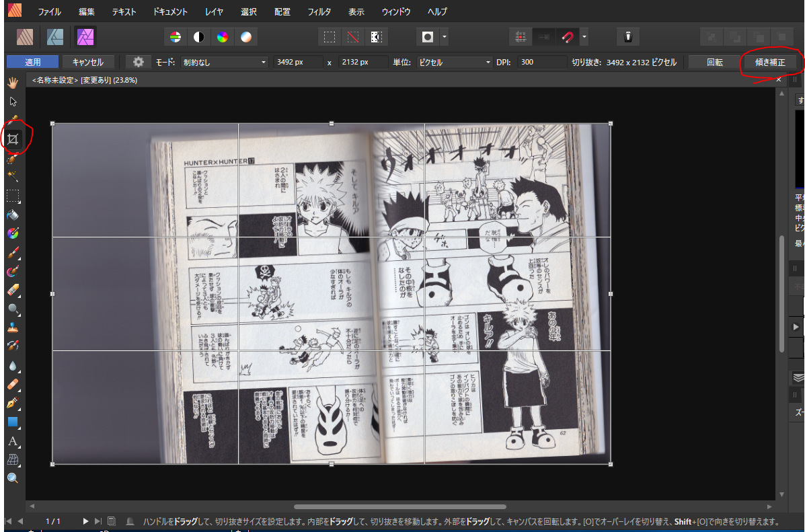Open the フィルタ menu
805x532 pixels.
tap(319, 11)
